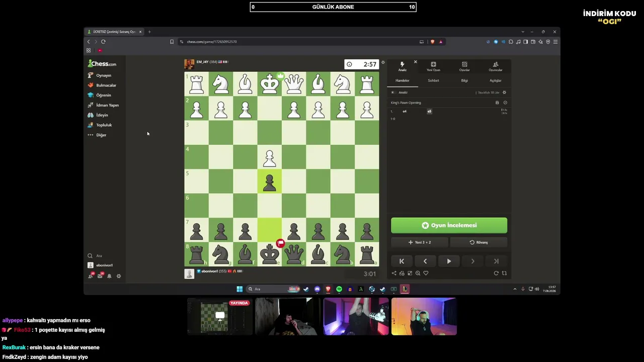Go back in the browser
Image resolution: width=644 pixels, height=362 pixels.
tap(89, 42)
